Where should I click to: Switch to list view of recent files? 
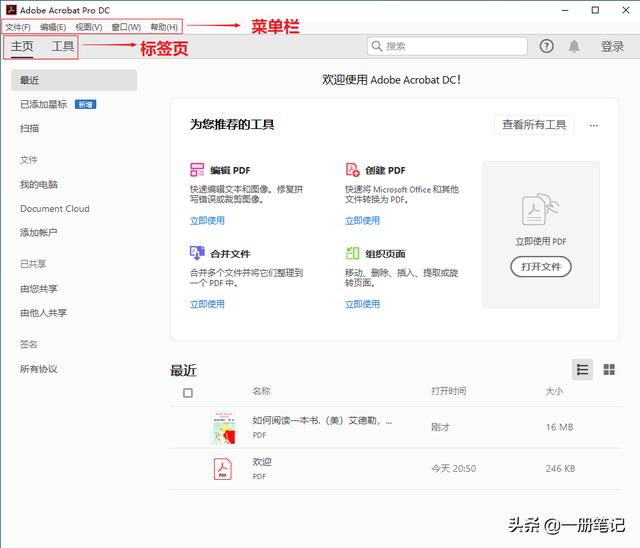(582, 370)
